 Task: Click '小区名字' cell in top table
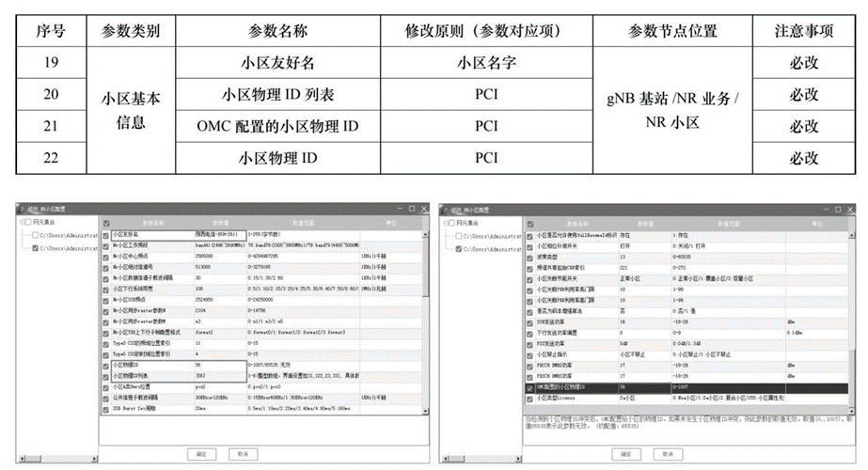pos(486,63)
